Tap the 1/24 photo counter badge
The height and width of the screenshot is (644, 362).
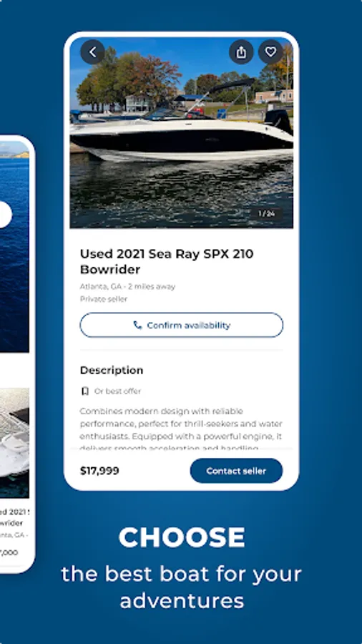click(x=267, y=213)
